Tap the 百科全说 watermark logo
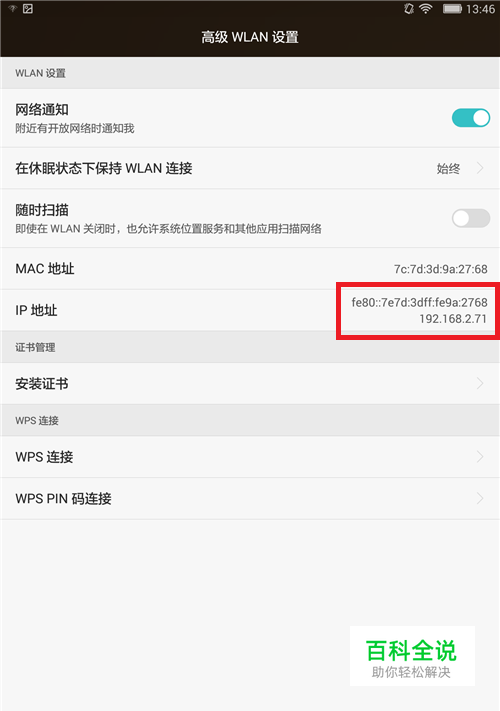The width and height of the screenshot is (500, 711). click(412, 656)
